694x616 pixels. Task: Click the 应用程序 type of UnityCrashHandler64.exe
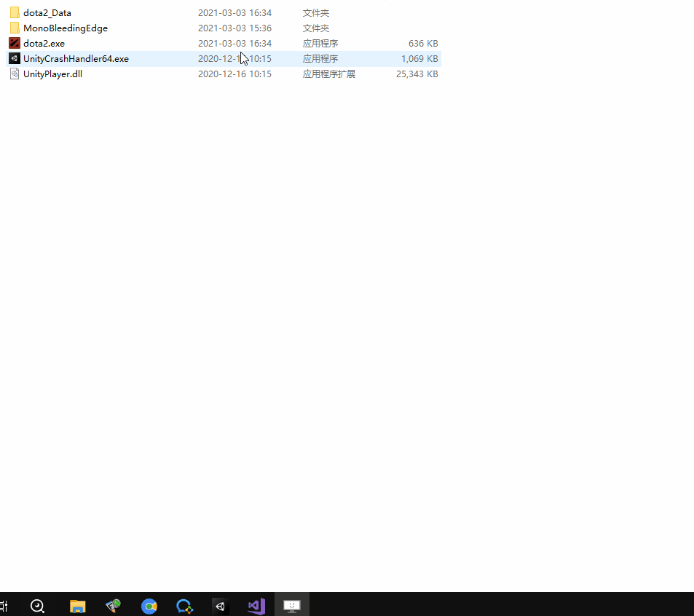tap(320, 58)
